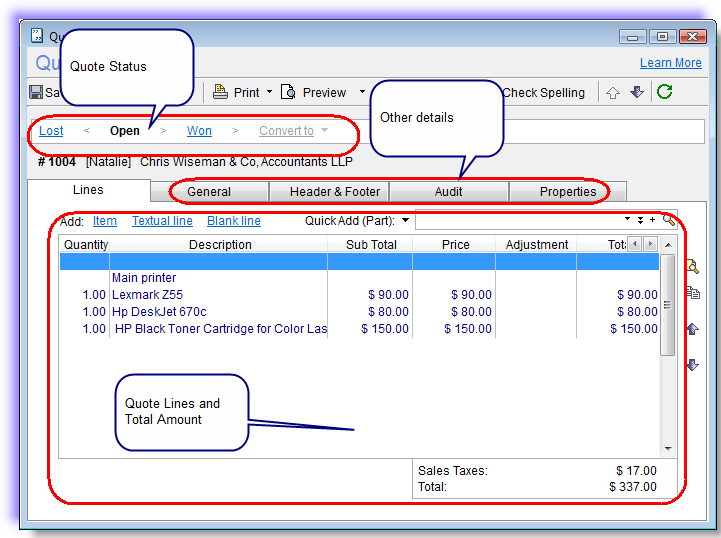
Task: Move selected line down with side arrow
Action: pos(692,365)
